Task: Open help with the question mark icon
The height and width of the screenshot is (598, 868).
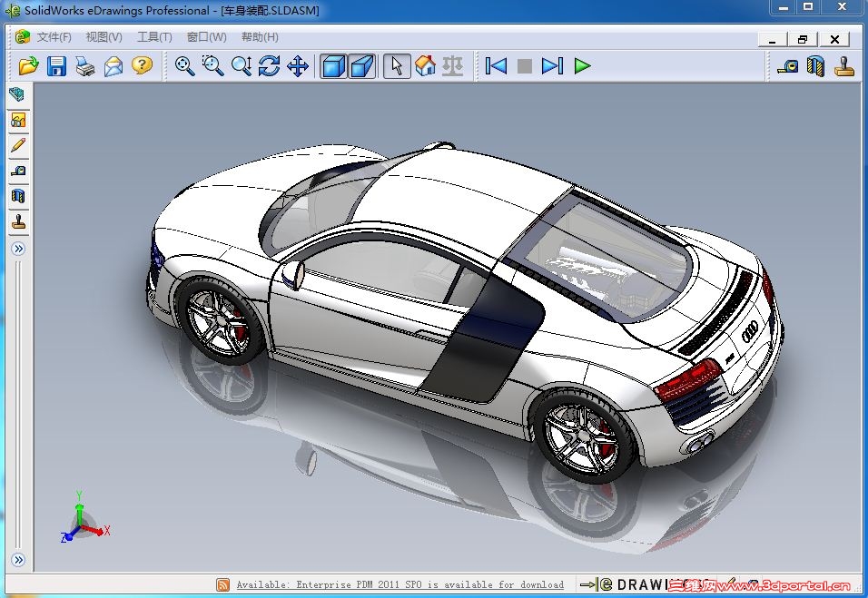Action: [143, 66]
